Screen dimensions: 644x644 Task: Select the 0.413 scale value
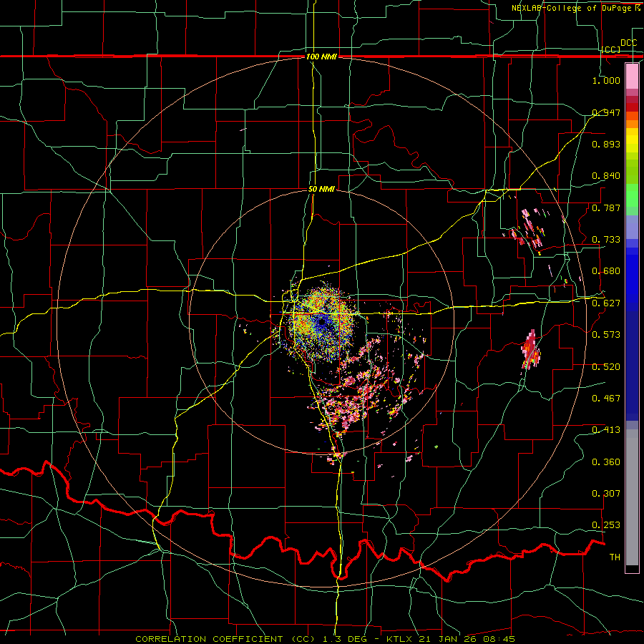pyautogui.click(x=606, y=430)
